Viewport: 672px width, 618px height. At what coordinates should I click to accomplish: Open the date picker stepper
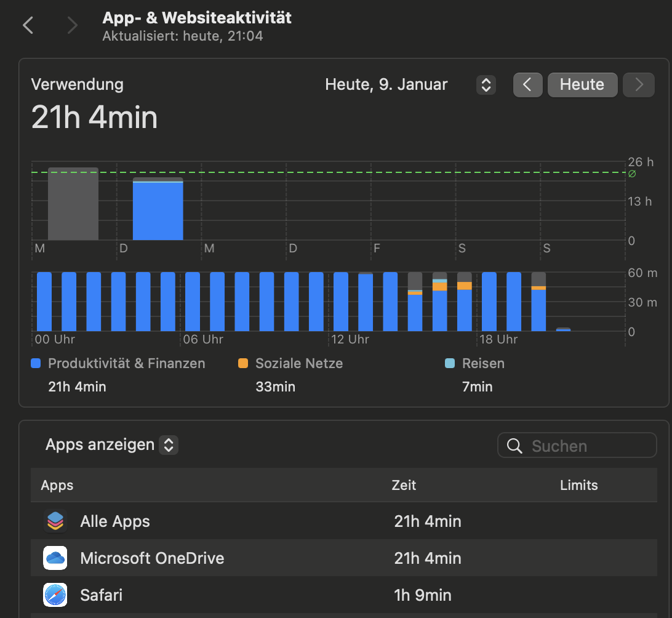(486, 84)
